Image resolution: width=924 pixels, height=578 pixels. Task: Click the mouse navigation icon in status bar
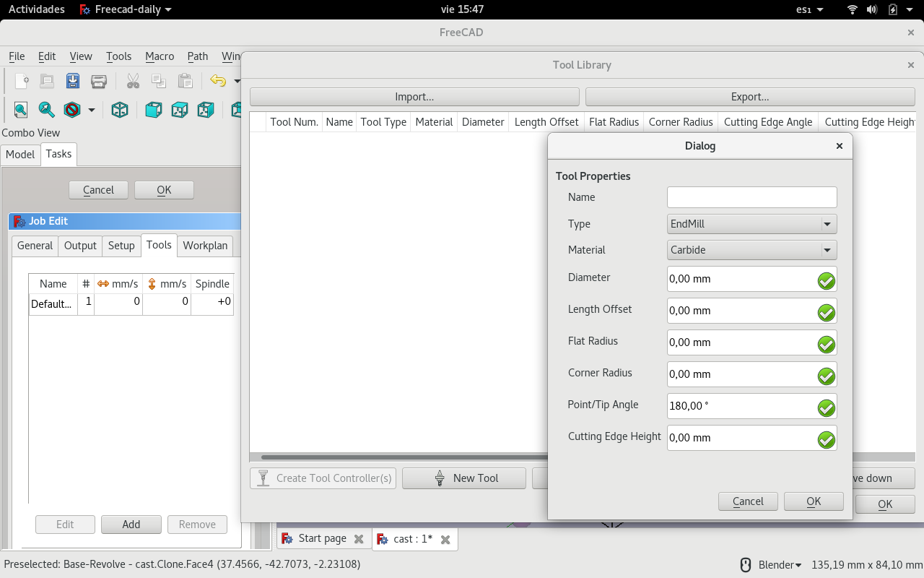point(746,564)
